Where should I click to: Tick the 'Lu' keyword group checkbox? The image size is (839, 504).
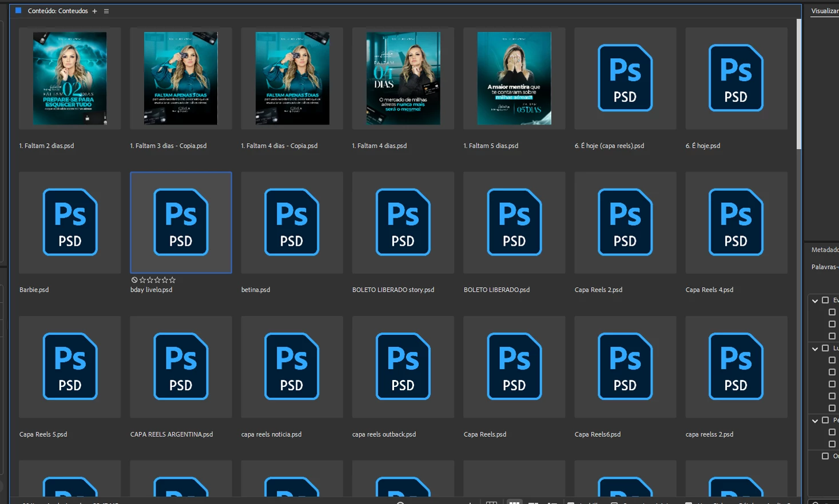[825, 348]
